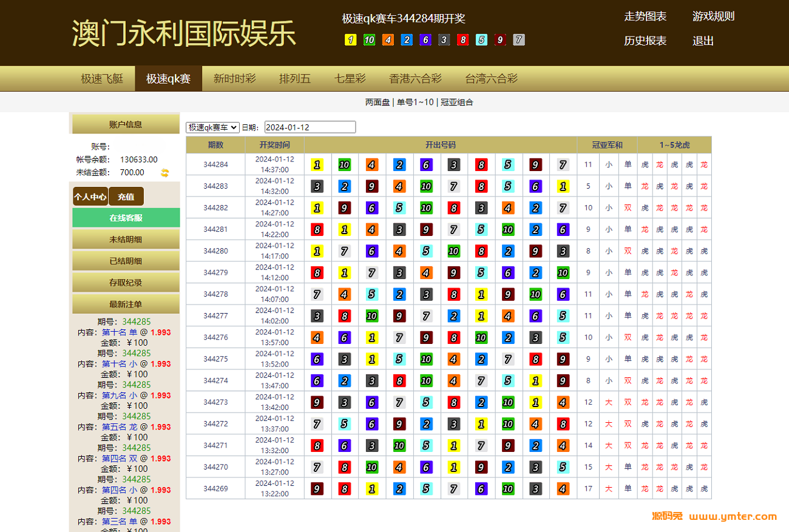789x532 pixels.
Task: Click the 最新注单 panel header
Action: coord(126,304)
